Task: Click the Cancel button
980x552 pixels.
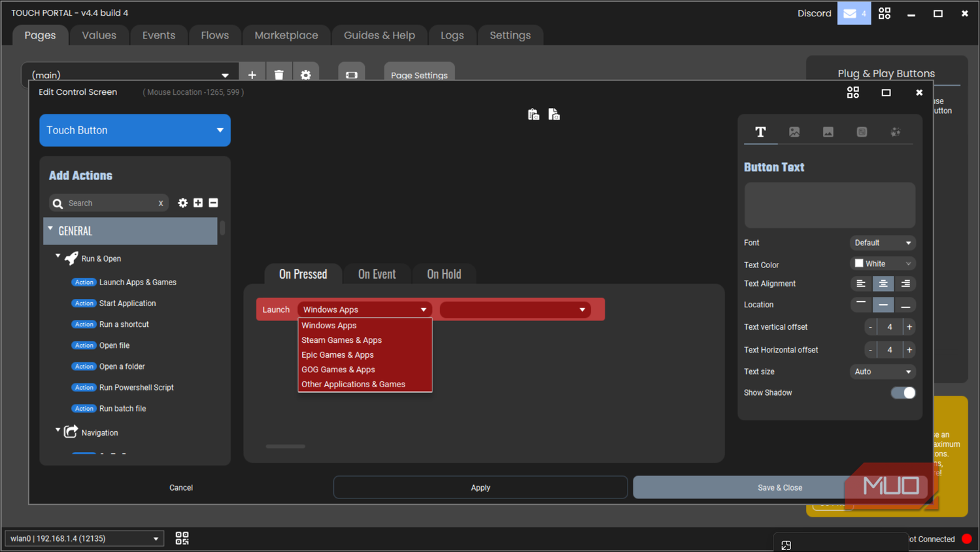Action: (x=181, y=487)
